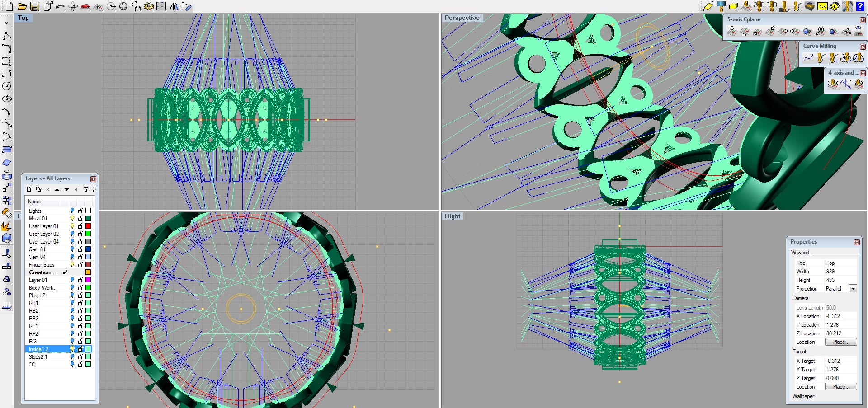Click the Perspective viewport title
Screen dimensions: 868x408
[x=462, y=18]
